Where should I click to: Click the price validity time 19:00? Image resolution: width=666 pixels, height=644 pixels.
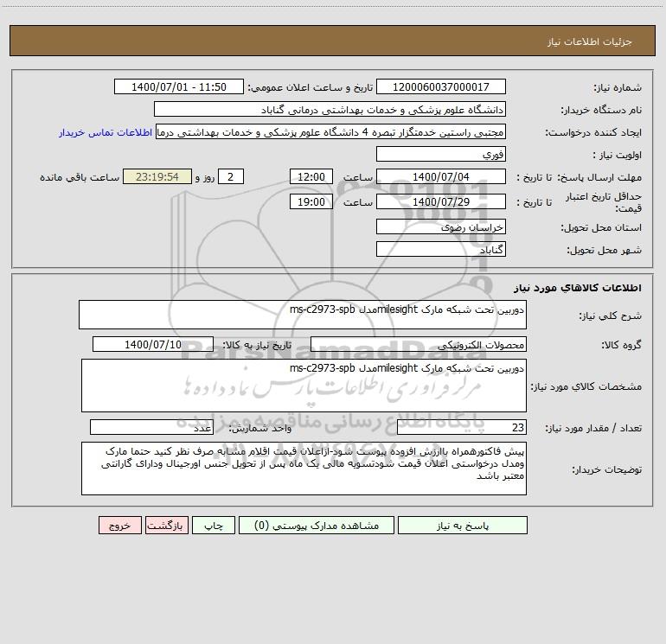[x=311, y=201]
